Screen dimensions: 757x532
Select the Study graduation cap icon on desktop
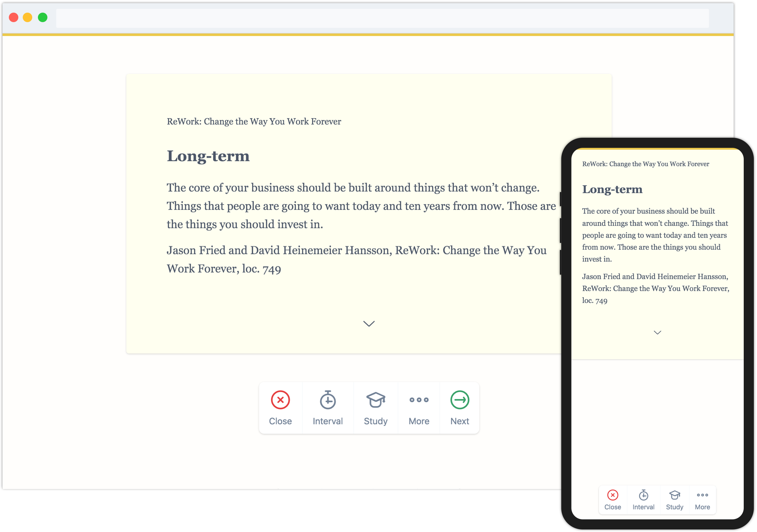376,400
